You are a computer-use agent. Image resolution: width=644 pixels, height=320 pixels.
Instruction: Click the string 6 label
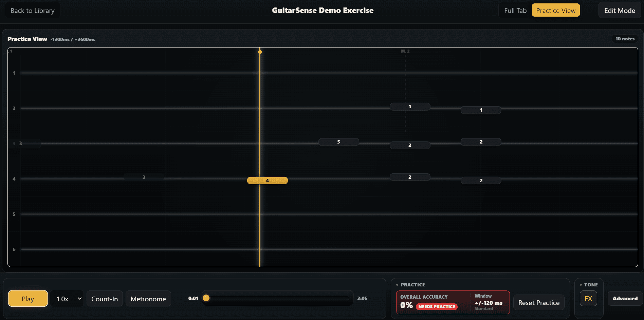click(x=14, y=249)
